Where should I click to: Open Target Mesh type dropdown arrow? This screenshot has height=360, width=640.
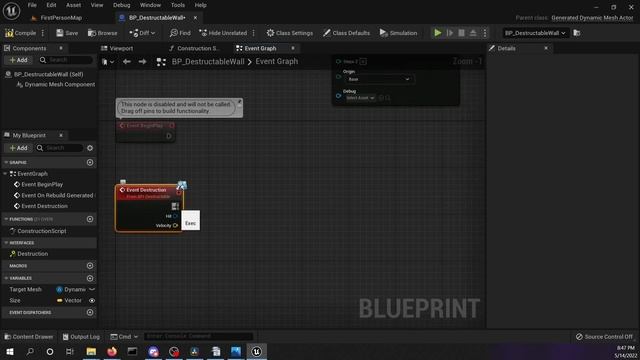point(92,289)
